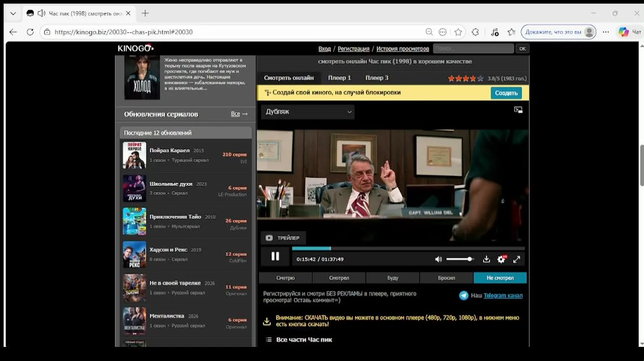Click the address bar icon beside the magnifier
Screen dimensions: 644x361
point(442,32)
